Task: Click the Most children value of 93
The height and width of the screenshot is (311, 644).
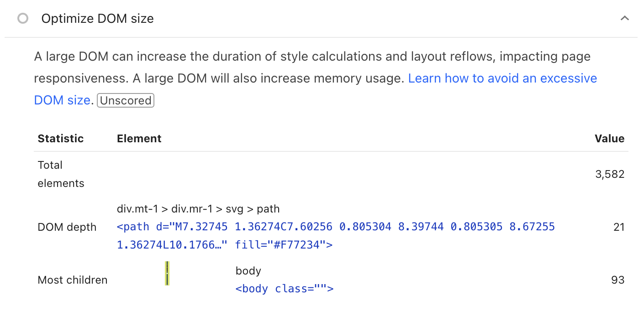Action: [619, 280]
